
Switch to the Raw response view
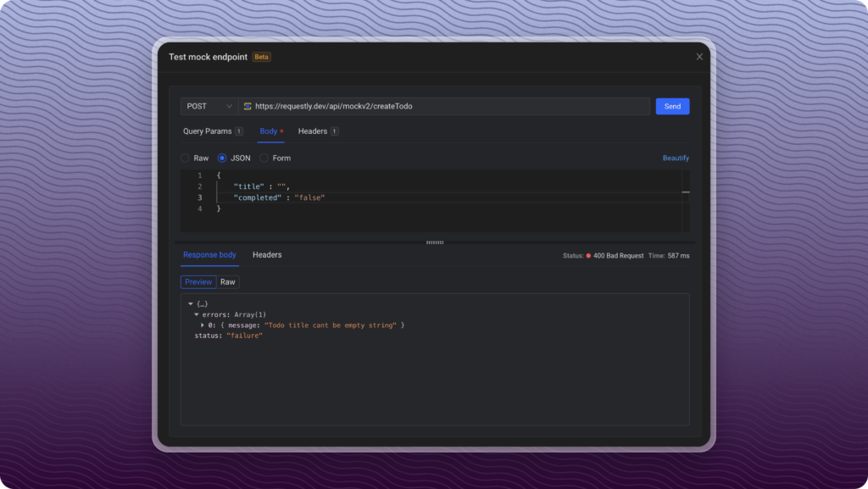(x=227, y=282)
